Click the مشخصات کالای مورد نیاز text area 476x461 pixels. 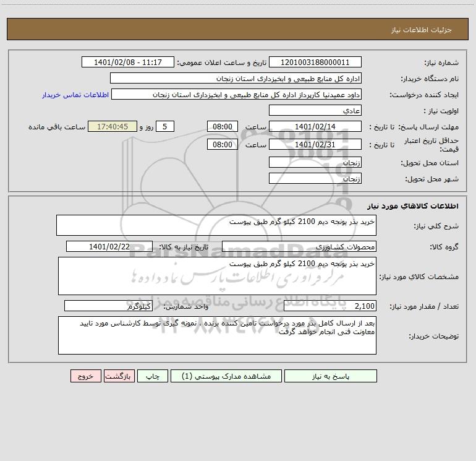(217, 276)
